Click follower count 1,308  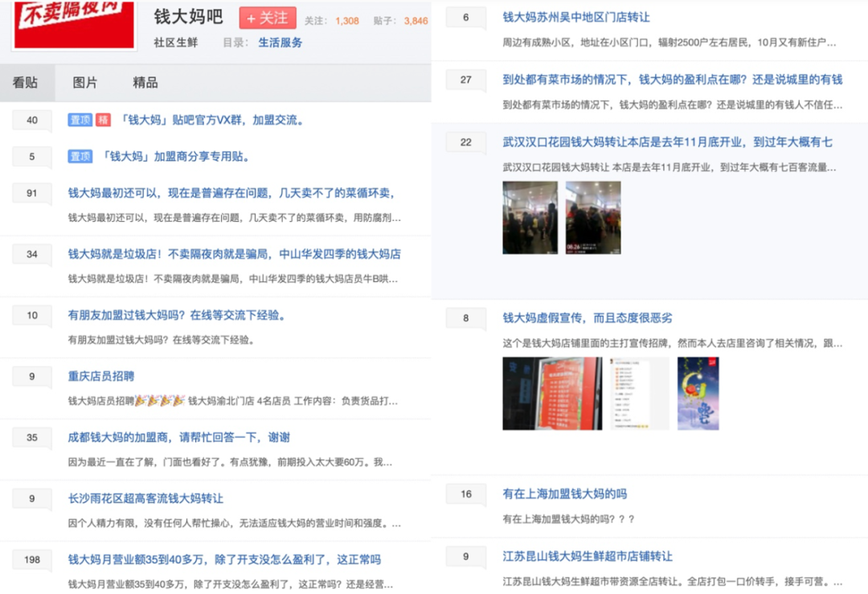347,21
